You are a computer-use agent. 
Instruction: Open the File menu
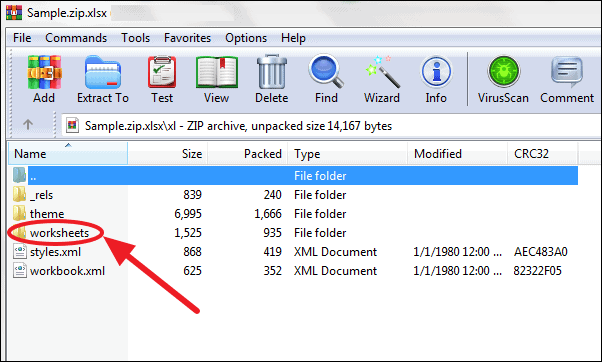22,38
